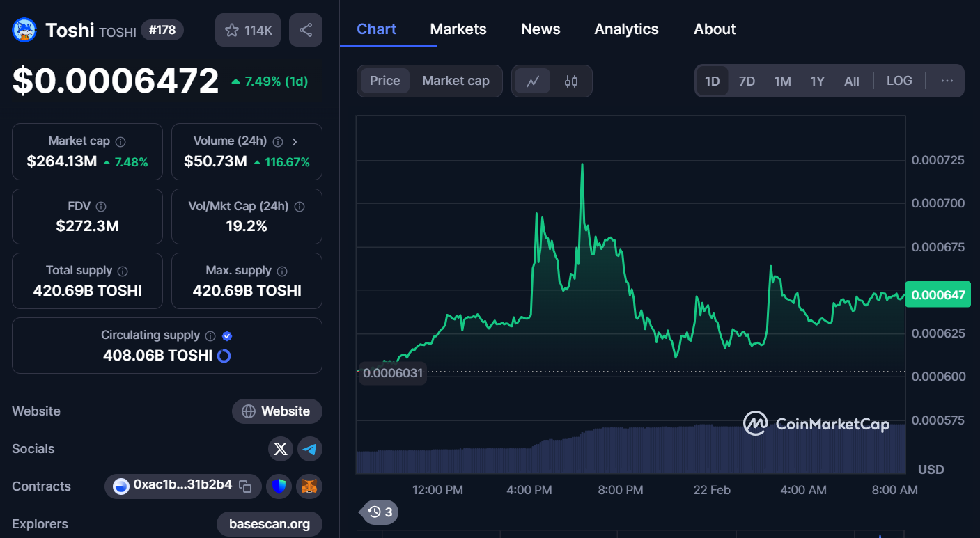Viewport: 980px width, 538px height.
Task: Open the chart more options ellipsis
Action: (947, 81)
